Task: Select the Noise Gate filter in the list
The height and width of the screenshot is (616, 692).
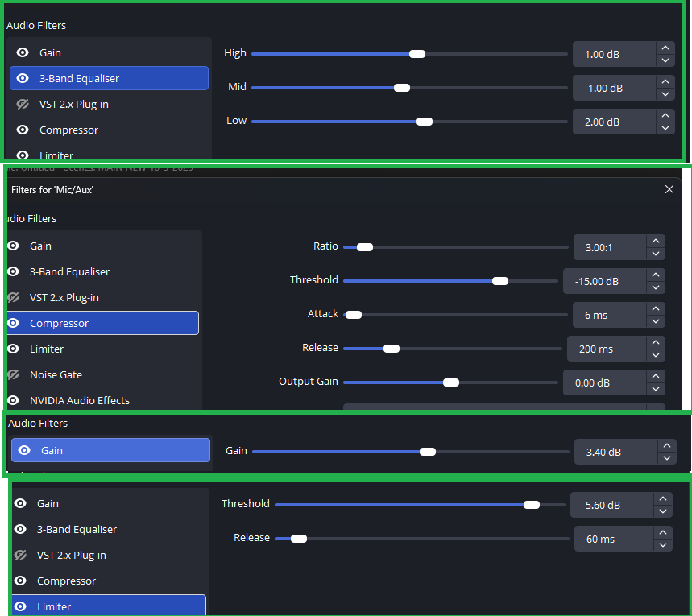Action: [x=103, y=374]
